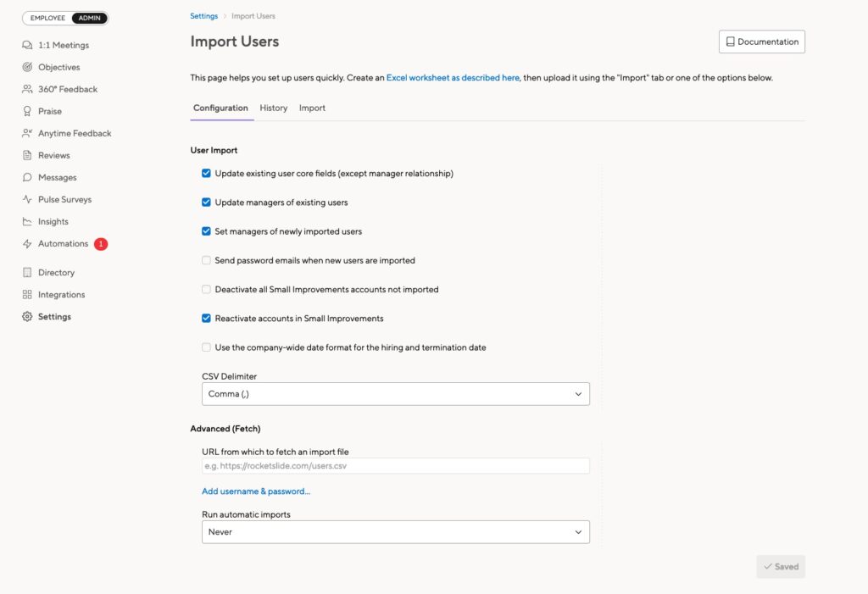
Task: Click the Praise award icon
Action: (x=27, y=111)
